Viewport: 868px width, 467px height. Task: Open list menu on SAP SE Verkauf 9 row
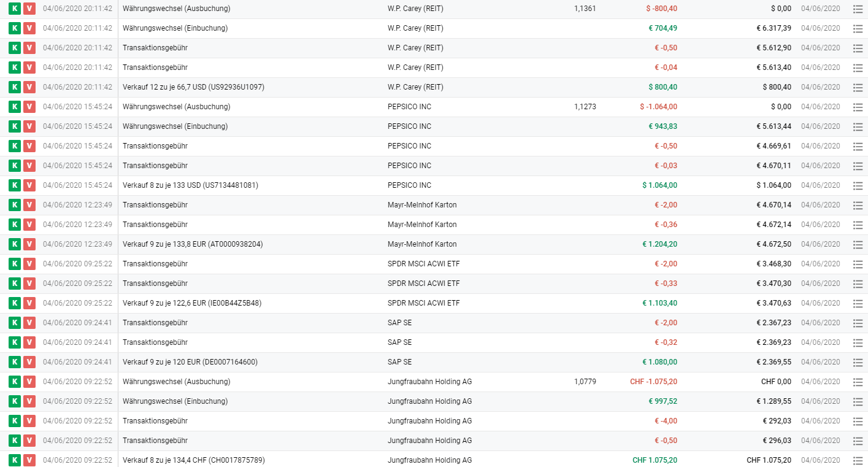coord(858,362)
